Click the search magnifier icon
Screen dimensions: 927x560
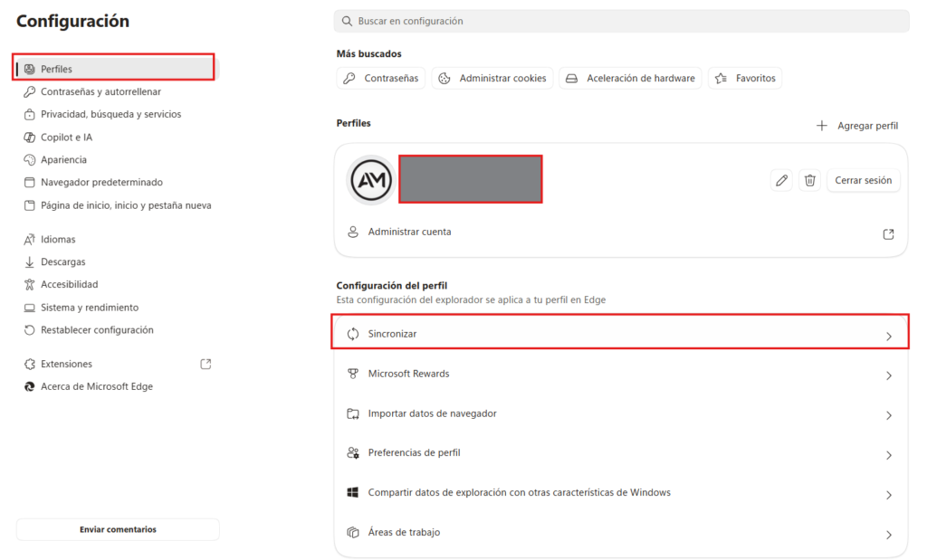(347, 22)
